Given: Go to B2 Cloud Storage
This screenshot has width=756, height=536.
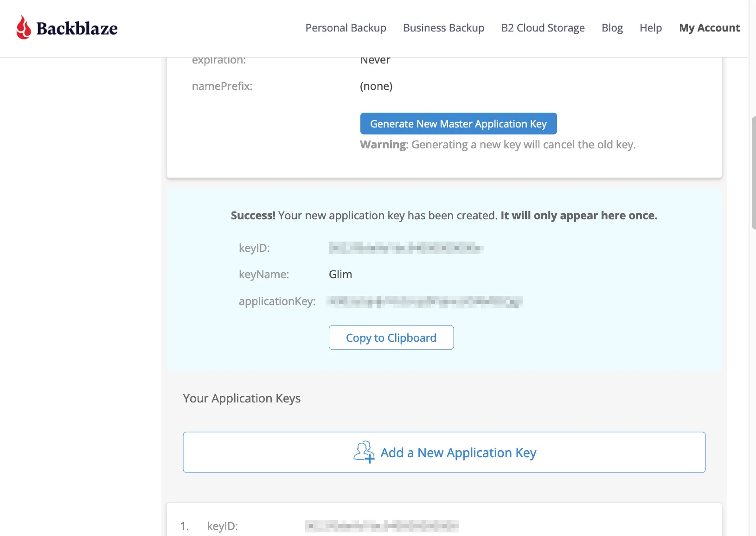Looking at the screenshot, I should pyautogui.click(x=543, y=28).
